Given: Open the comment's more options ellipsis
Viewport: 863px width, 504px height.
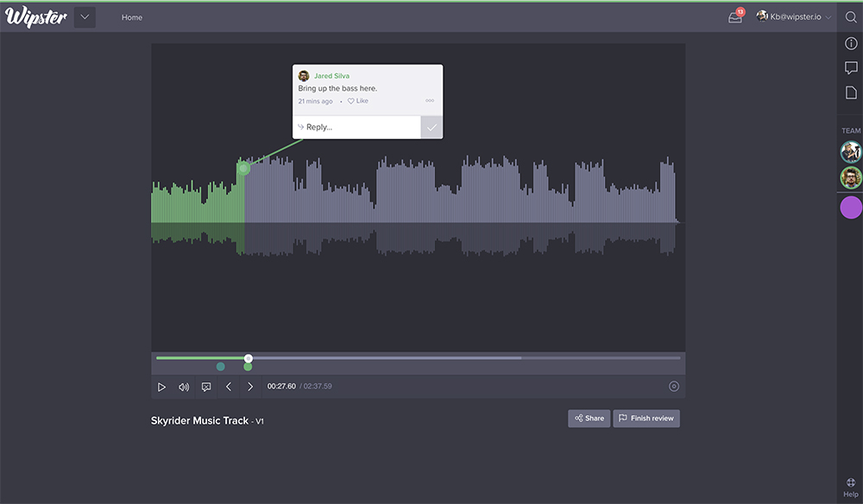Looking at the screenshot, I should coord(430,101).
